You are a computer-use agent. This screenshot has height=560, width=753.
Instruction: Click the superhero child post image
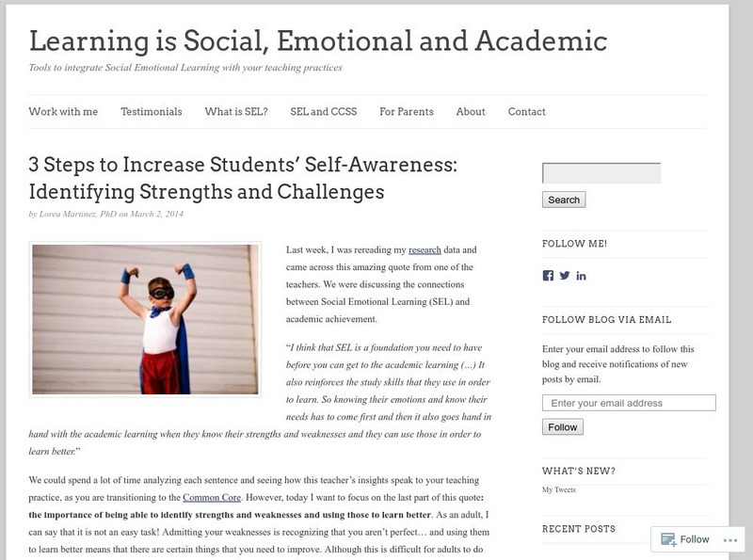tap(145, 319)
